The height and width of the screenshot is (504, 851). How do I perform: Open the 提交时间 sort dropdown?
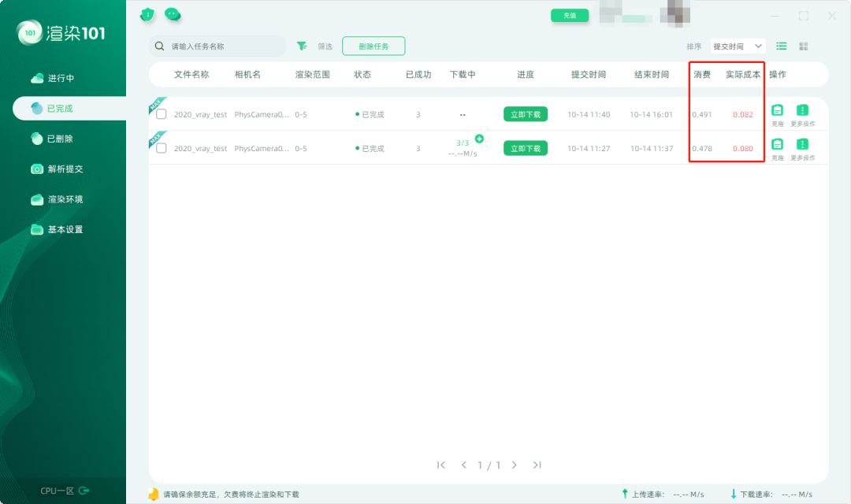pos(738,46)
